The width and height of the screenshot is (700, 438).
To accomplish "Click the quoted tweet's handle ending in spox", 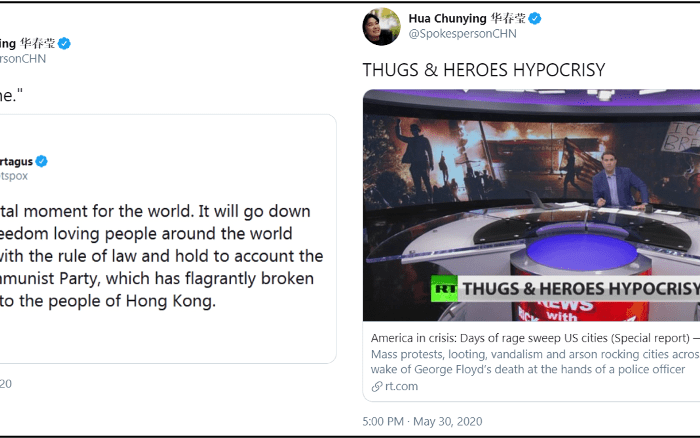I will 14,176.
